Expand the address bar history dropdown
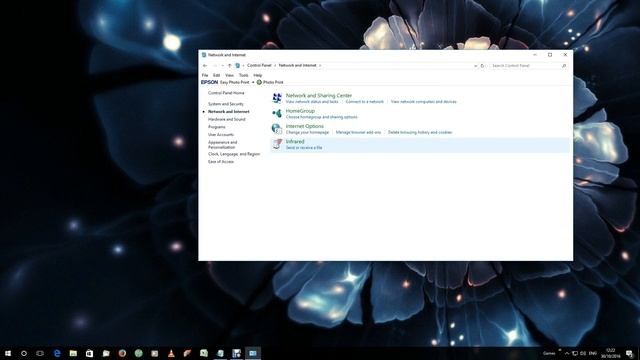This screenshot has width=640, height=360. click(475, 65)
